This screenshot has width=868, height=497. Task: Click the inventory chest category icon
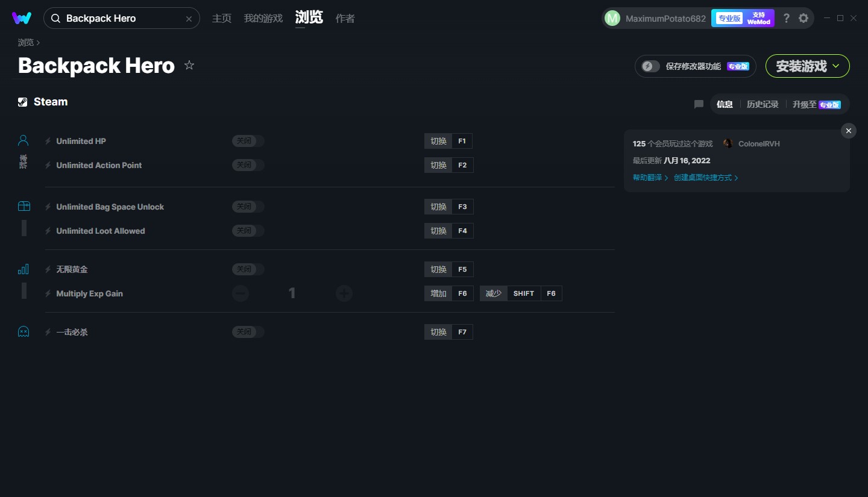click(24, 206)
